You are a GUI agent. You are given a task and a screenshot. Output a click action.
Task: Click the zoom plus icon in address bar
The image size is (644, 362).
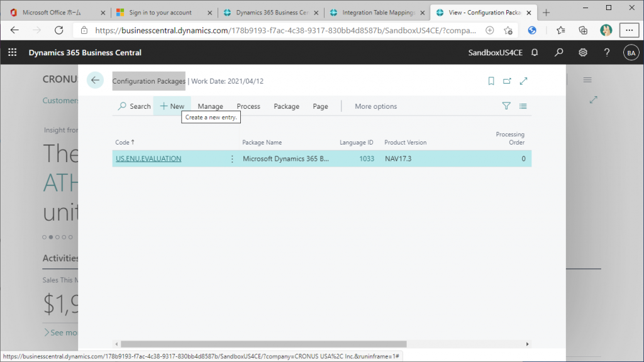489,30
